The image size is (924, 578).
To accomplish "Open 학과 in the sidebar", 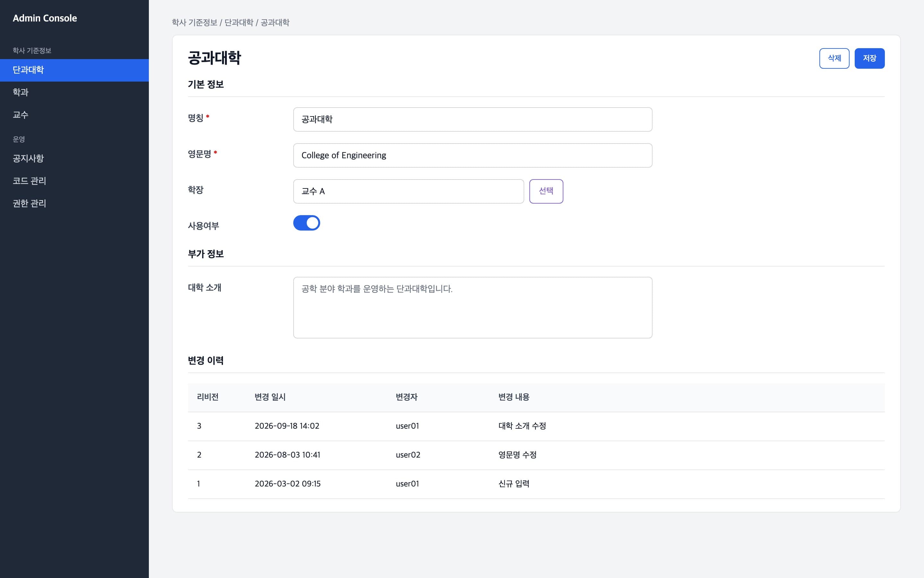I will coord(74,92).
